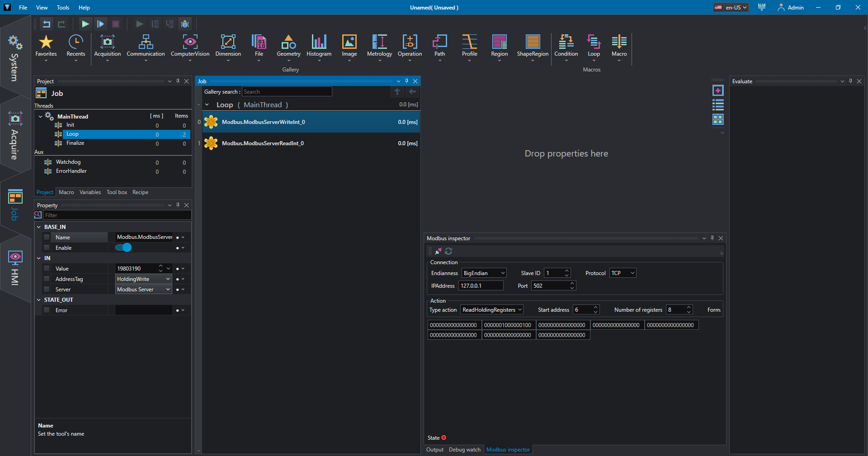The width and height of the screenshot is (868, 456).
Task: Click the Gallery search input field
Action: pos(287,92)
